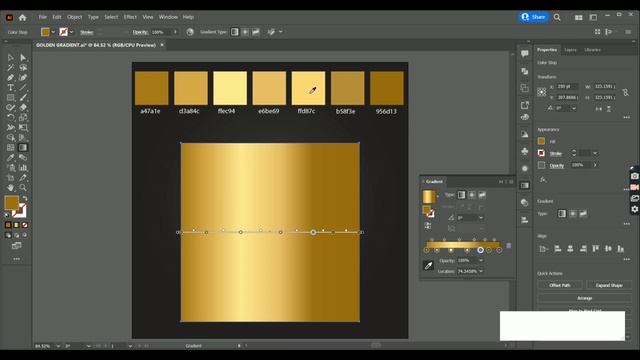
Task: Click the Offset Path button
Action: [560, 285]
